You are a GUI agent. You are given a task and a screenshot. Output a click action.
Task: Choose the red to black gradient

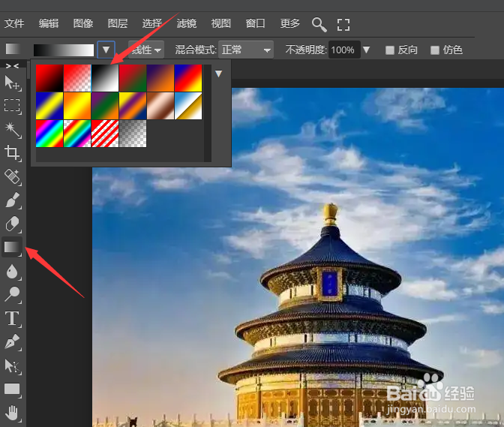click(x=49, y=78)
